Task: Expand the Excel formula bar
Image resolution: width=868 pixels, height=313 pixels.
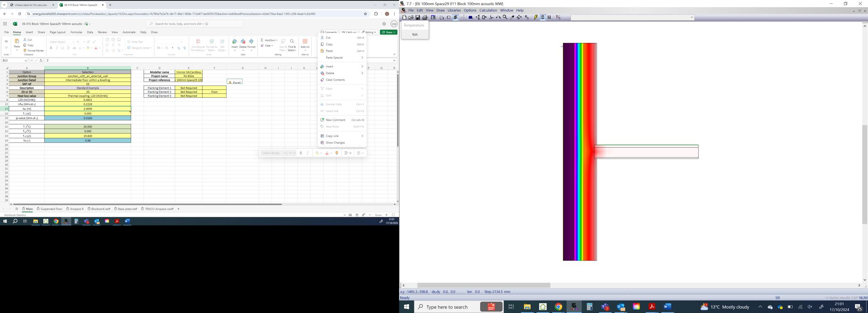Action: 395,61
